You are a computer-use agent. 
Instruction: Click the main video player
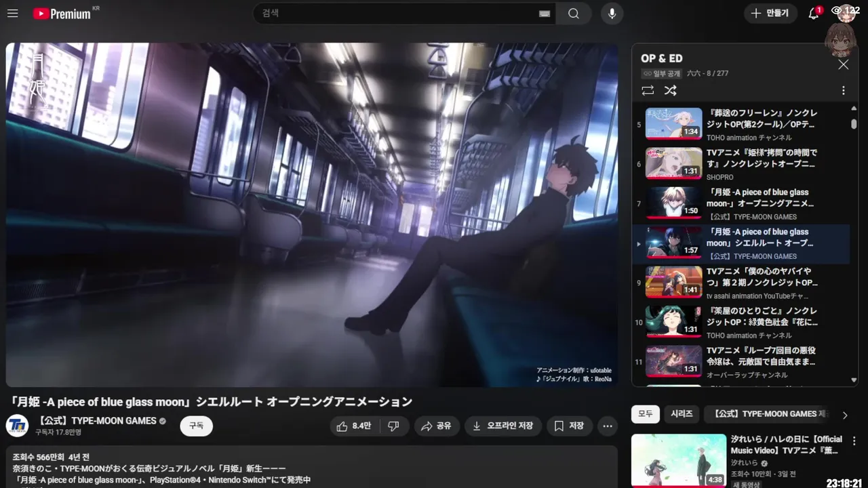point(312,215)
